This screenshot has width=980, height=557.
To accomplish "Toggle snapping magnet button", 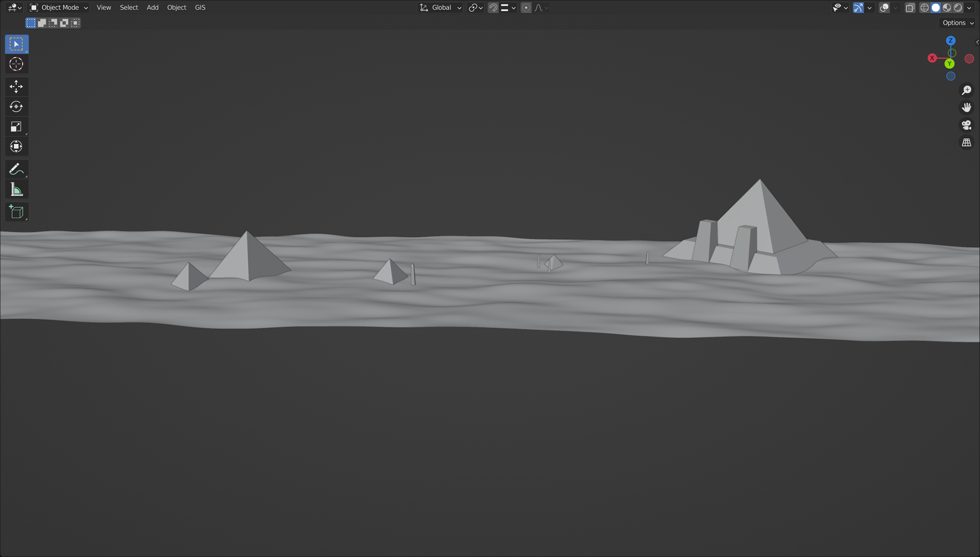I will pyautogui.click(x=493, y=8).
